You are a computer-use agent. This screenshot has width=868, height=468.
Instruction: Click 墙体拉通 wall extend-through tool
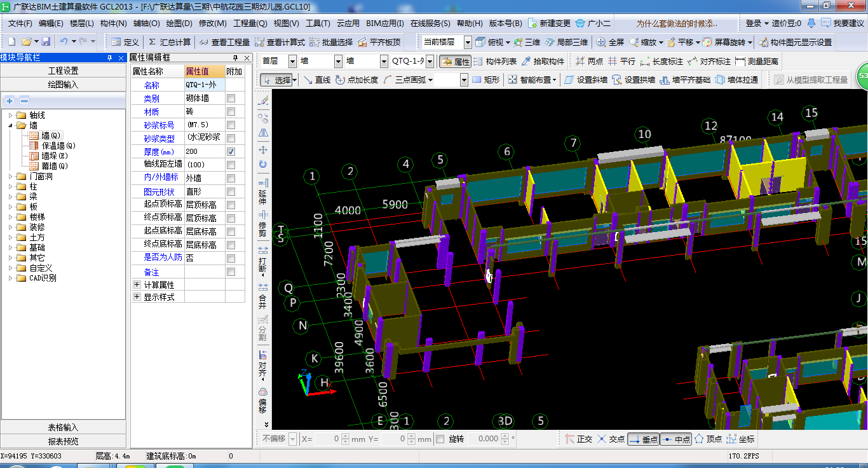coord(736,80)
